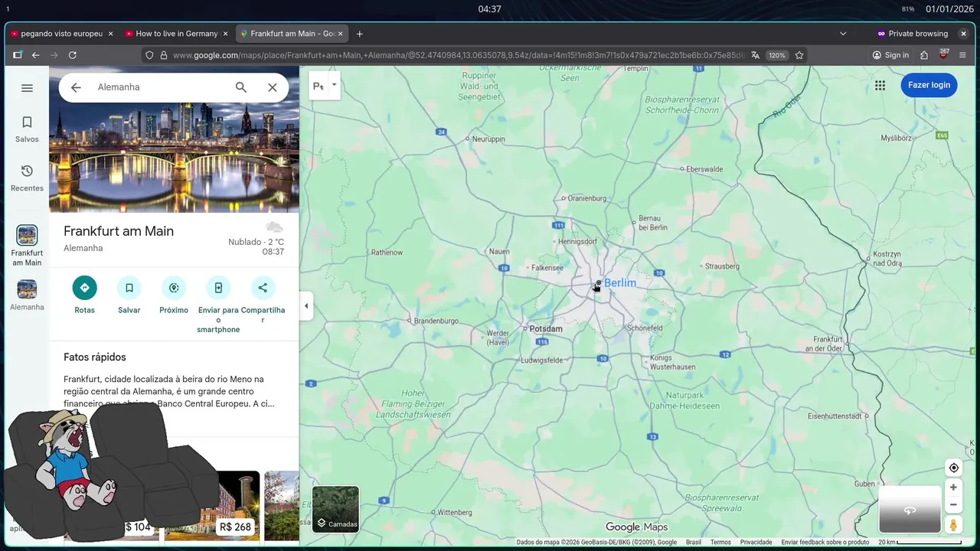This screenshot has height=551, width=980.
Task: Open the extensions puzzle icon
Action: point(924,55)
